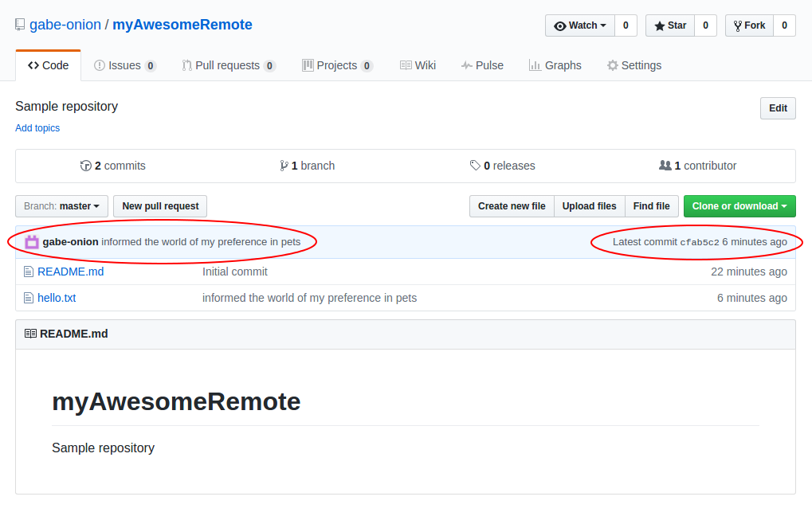View the 2 commits link
The height and width of the screenshot is (516, 812).
point(113,166)
